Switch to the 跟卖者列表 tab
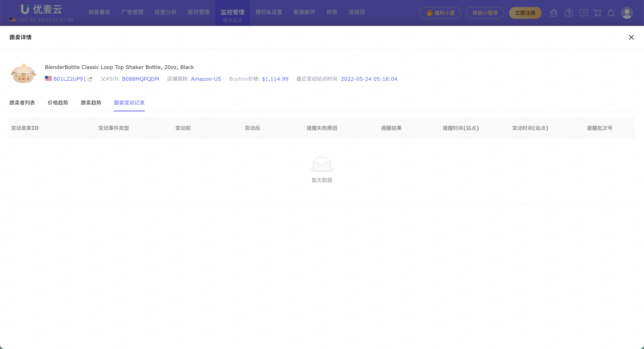This screenshot has height=349, width=644. point(22,103)
